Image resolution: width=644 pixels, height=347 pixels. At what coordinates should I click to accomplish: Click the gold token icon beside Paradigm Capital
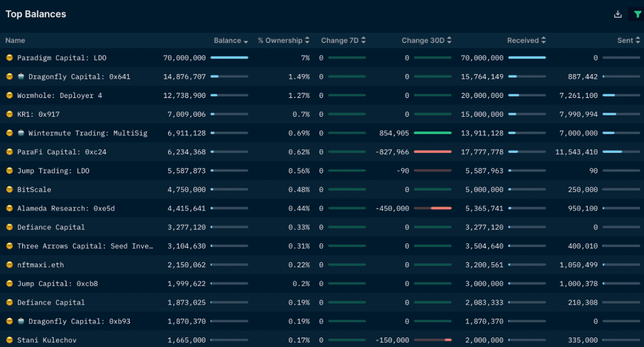tap(8, 58)
